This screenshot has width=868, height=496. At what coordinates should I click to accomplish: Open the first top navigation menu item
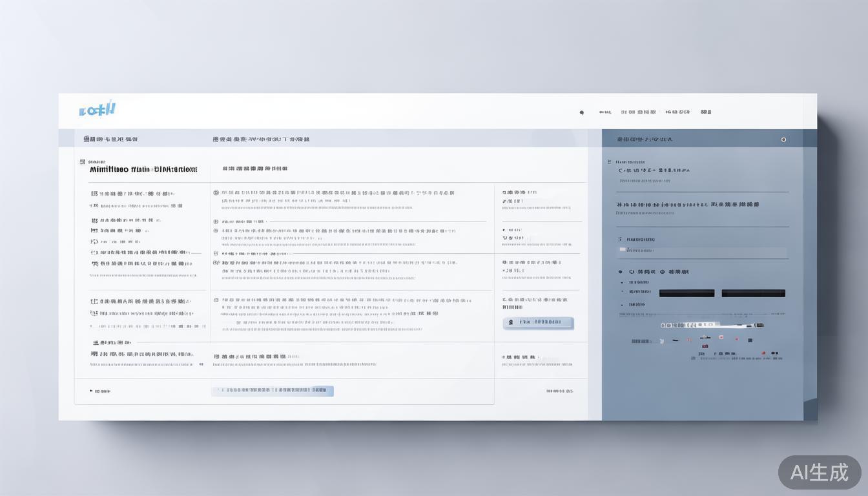coord(604,112)
